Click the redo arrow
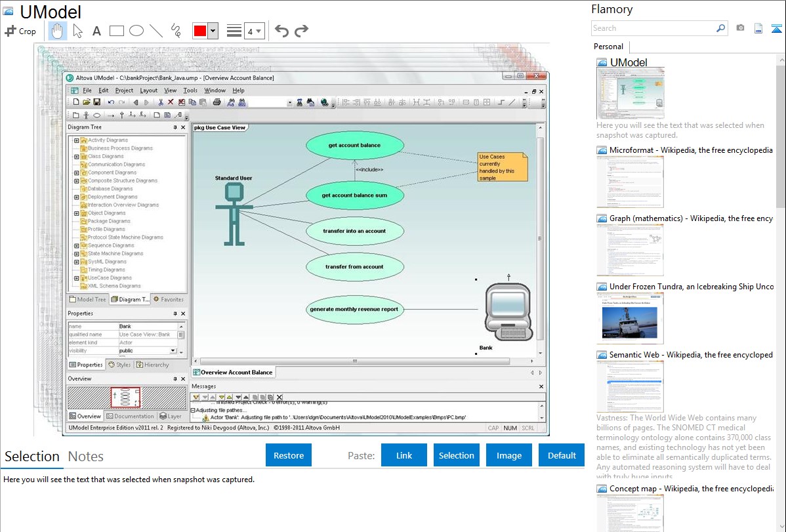The height and width of the screenshot is (532, 786). coord(301,31)
